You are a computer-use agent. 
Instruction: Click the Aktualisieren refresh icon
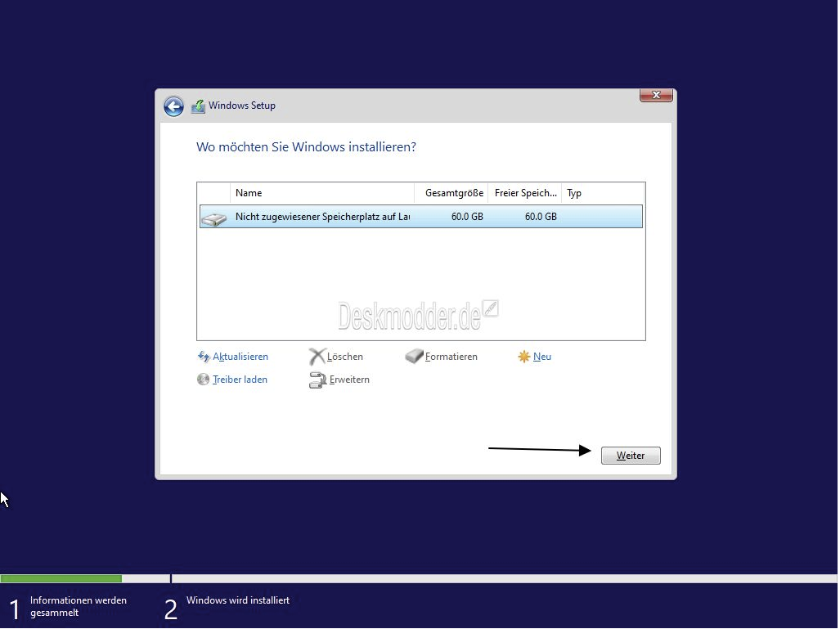point(203,357)
